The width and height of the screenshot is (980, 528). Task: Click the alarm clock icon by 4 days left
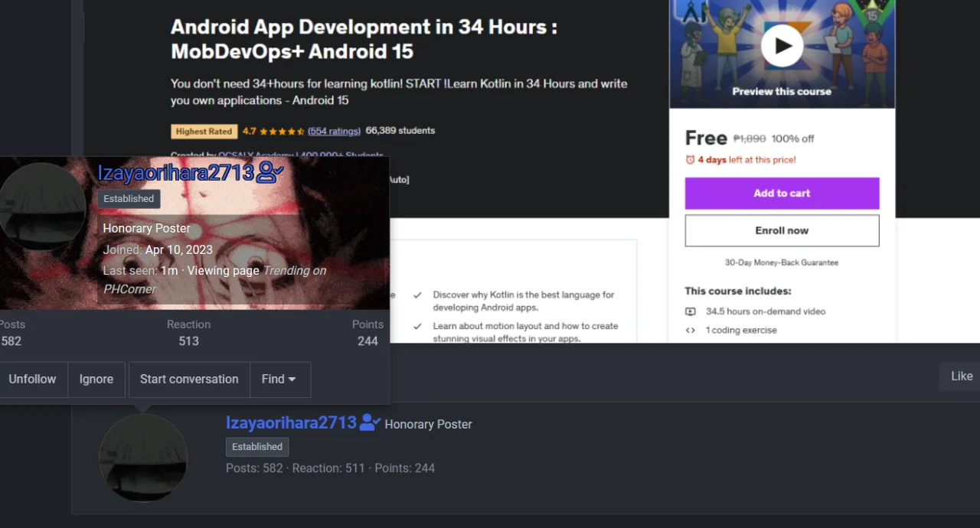pos(690,160)
